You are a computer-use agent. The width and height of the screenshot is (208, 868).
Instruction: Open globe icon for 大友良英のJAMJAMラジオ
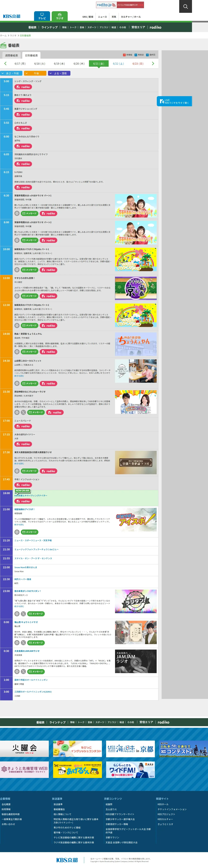pos(17,671)
